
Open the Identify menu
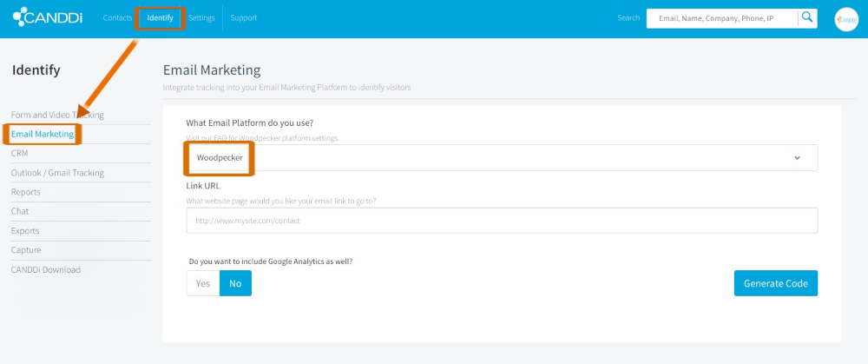pyautogui.click(x=160, y=17)
